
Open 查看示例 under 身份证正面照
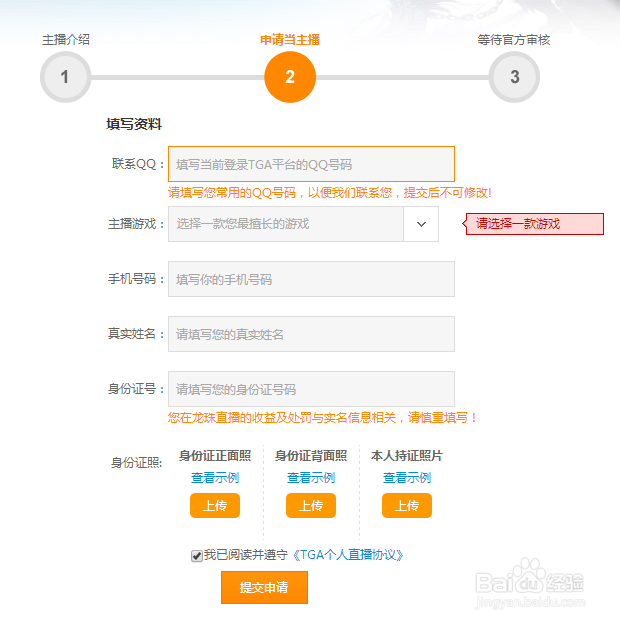[215, 477]
